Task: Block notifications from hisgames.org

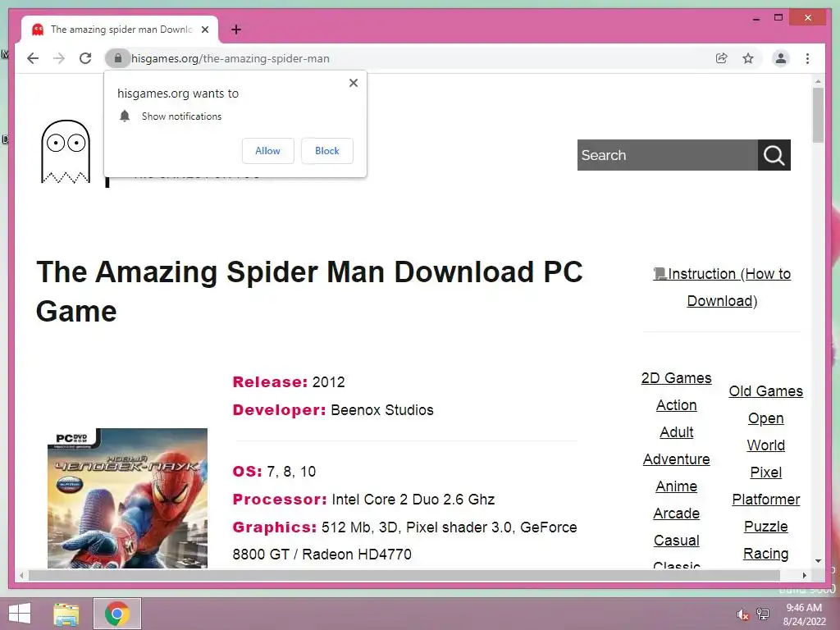Action: 326,151
